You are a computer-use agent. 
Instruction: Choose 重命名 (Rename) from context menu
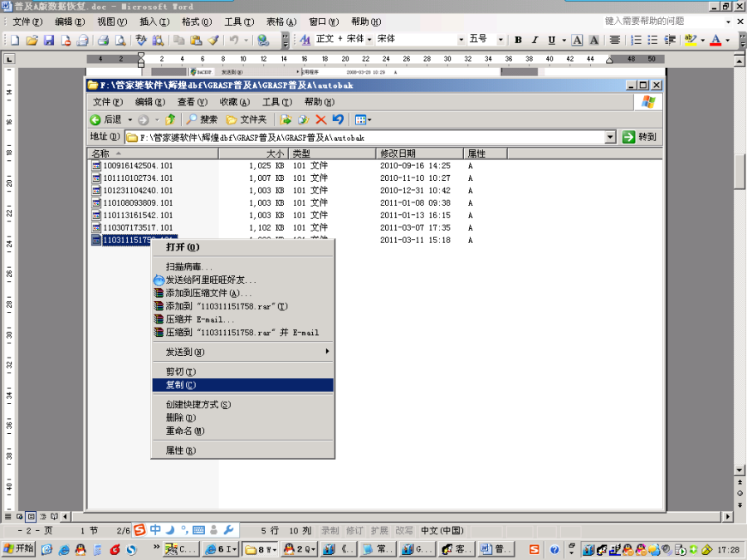tap(184, 431)
